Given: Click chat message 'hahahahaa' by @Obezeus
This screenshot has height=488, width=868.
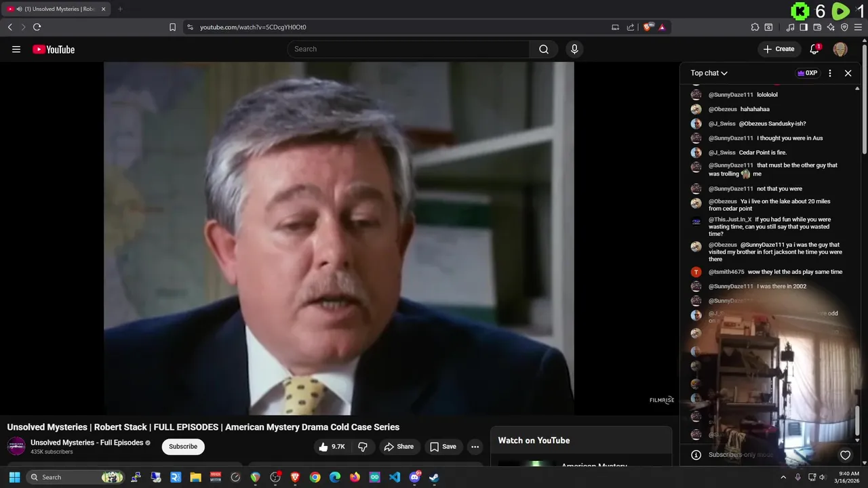Looking at the screenshot, I should click(755, 109).
